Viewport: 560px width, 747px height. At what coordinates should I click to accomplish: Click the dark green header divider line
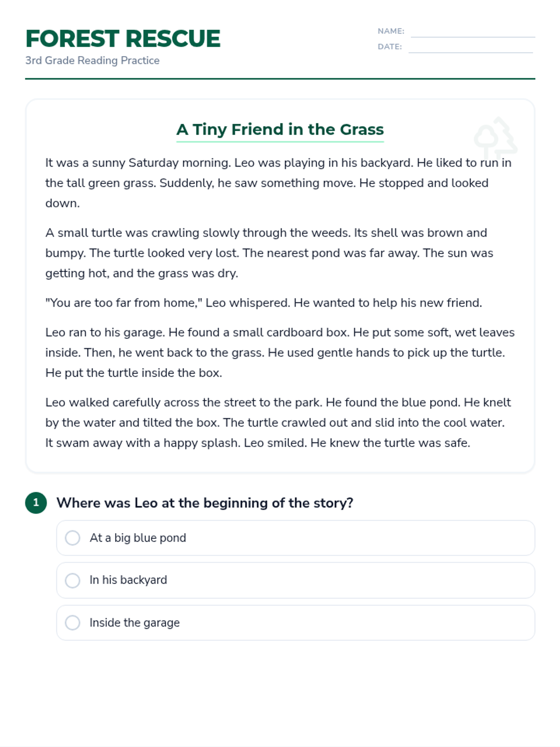point(280,79)
